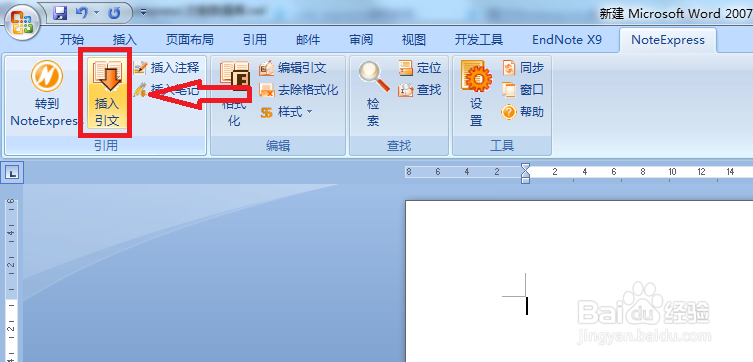753x362 pixels.
Task: Undo the last action
Action: 82,13
